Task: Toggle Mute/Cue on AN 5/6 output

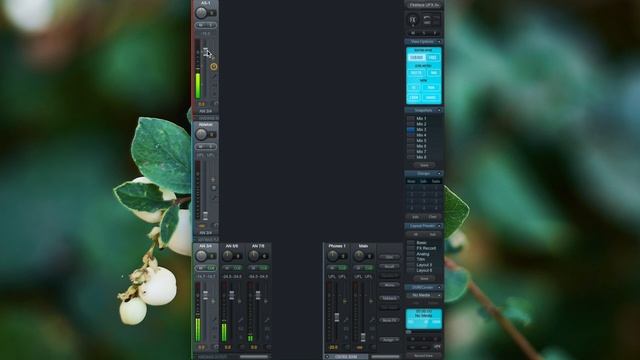Action: click(232, 268)
